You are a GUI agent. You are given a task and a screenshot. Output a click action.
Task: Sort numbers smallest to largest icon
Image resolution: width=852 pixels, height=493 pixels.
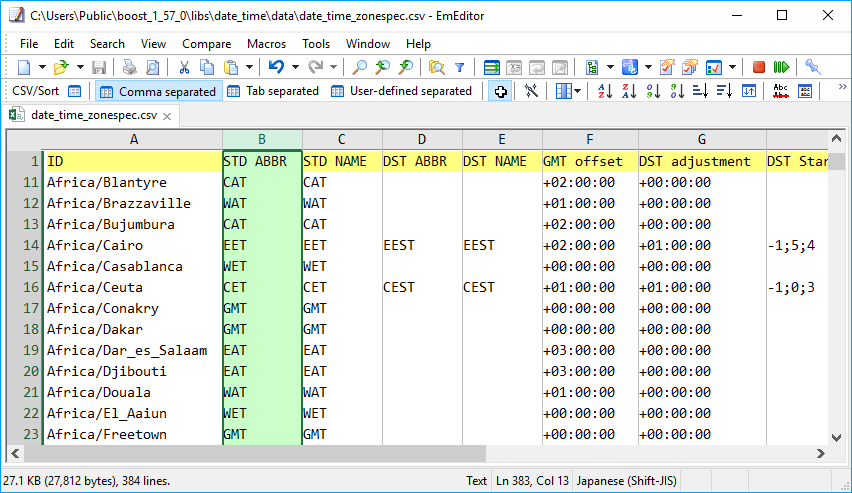[653, 91]
